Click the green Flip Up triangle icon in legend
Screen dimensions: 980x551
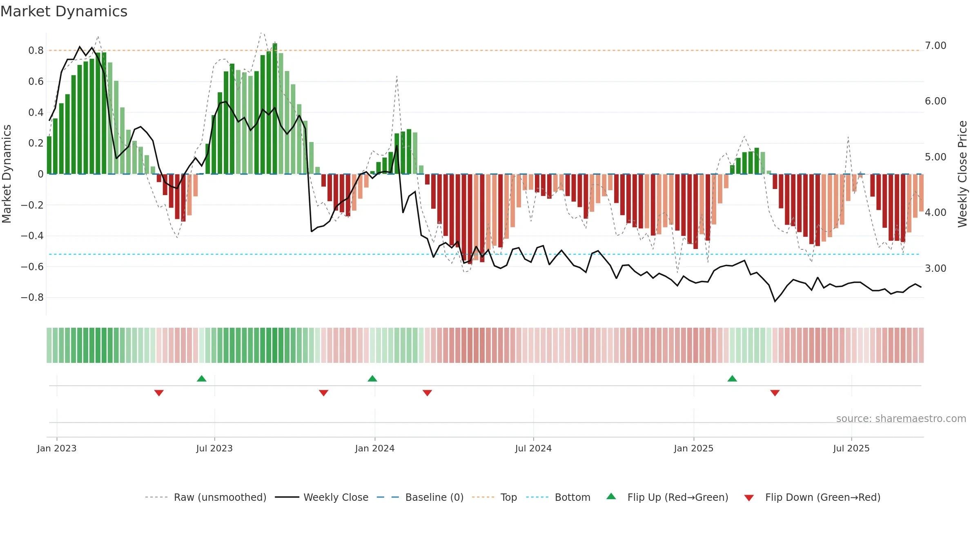611,496
